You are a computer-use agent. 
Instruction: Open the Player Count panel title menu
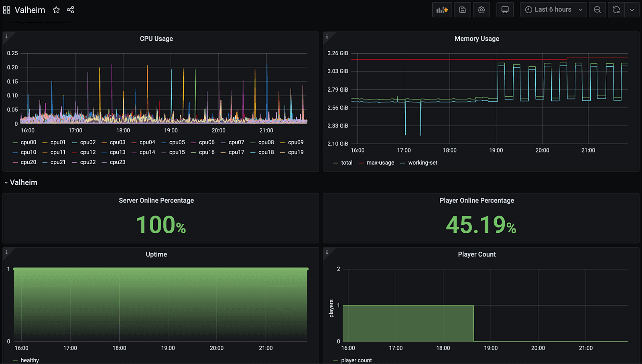[x=477, y=254]
